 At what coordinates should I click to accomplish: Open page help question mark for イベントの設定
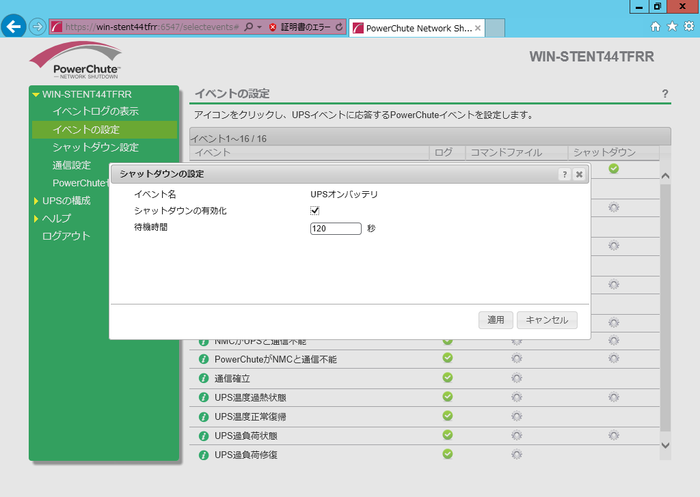point(665,94)
